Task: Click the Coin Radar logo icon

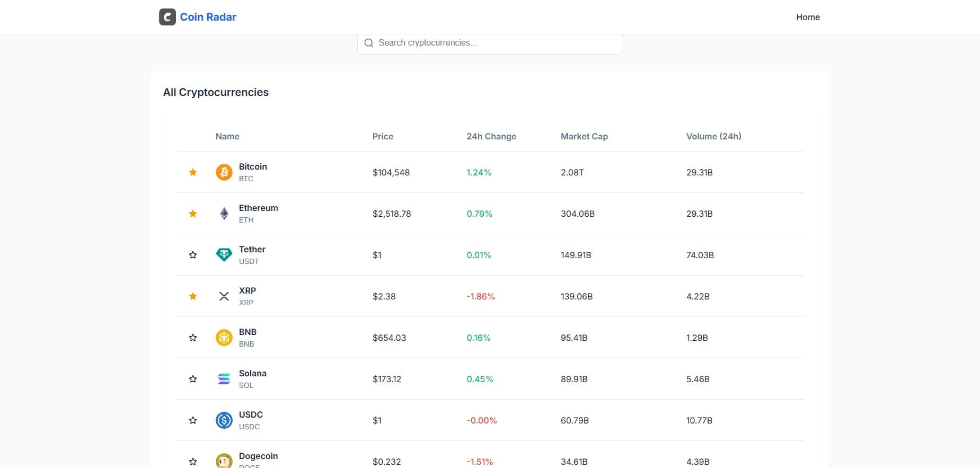Action: coord(167,17)
